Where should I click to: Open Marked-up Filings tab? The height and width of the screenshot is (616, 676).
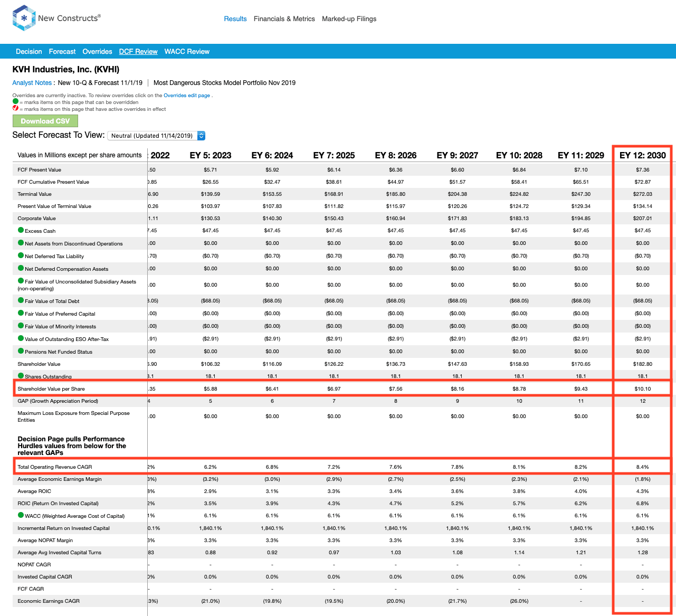click(x=349, y=19)
